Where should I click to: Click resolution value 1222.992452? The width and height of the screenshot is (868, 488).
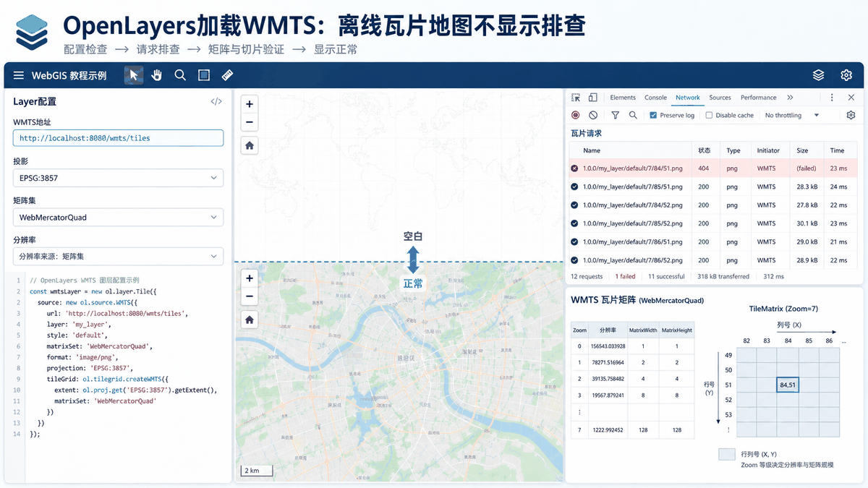(607, 429)
